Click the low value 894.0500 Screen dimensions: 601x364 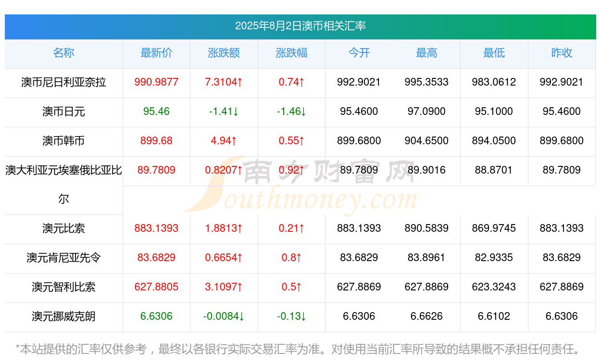pyautogui.click(x=494, y=141)
